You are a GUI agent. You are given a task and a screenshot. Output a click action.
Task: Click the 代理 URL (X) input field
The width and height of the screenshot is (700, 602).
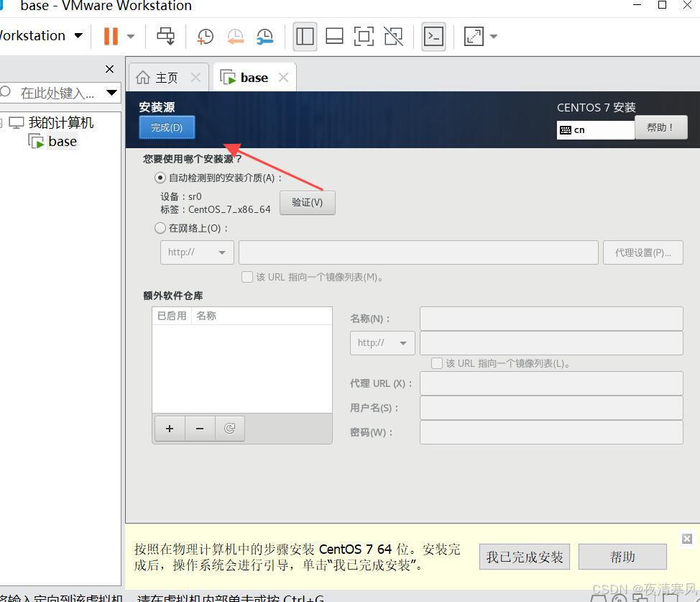(551, 383)
